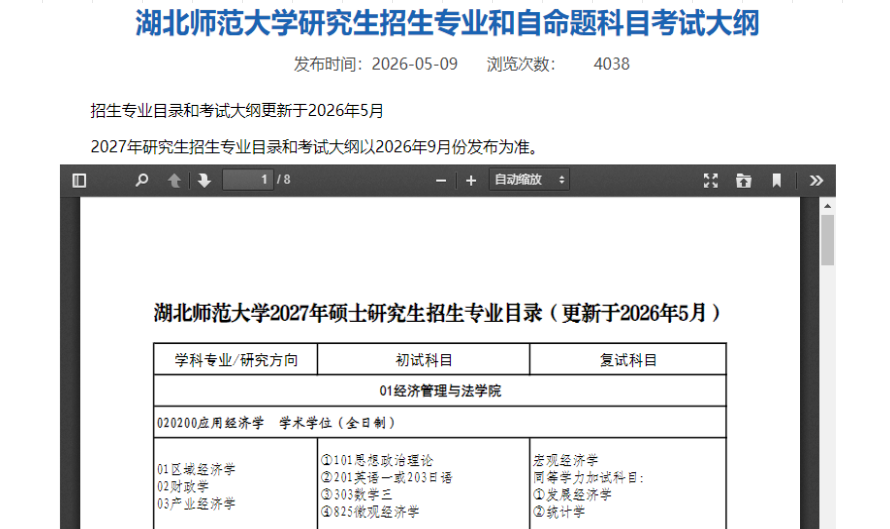Click the 初试科目 column header
The image size is (890, 529).
coord(423,360)
